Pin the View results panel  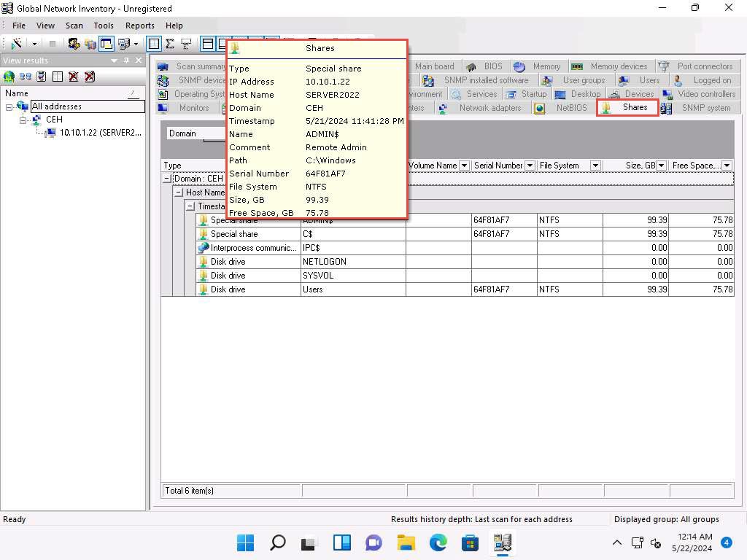126,61
